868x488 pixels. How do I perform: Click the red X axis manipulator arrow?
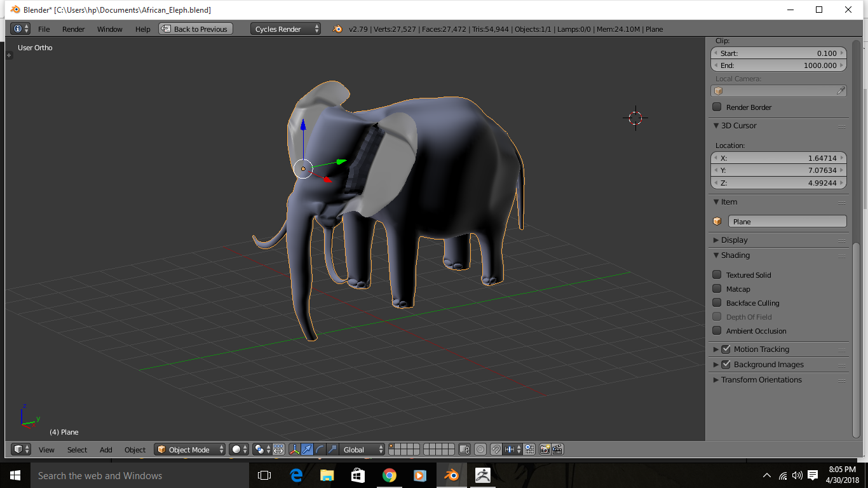[x=328, y=180]
